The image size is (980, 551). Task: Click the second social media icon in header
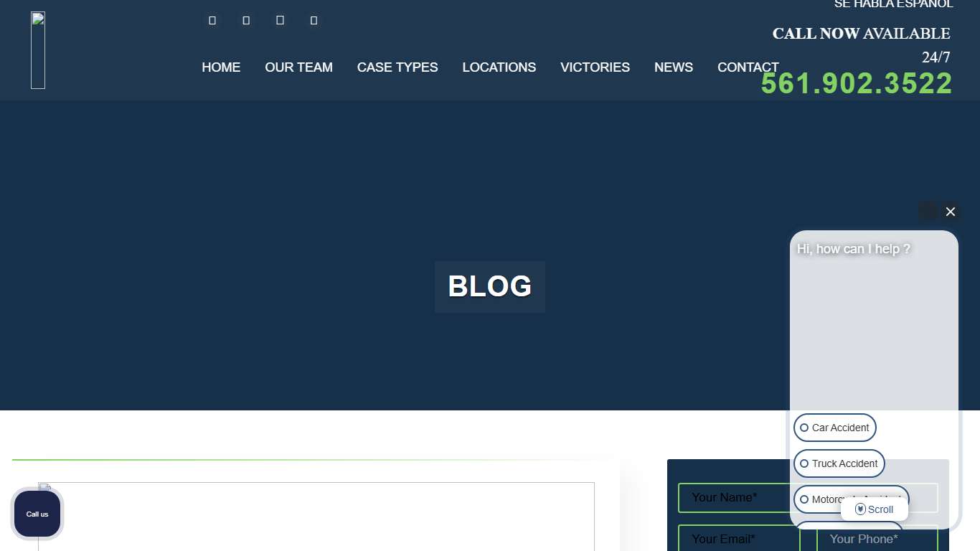point(246,20)
